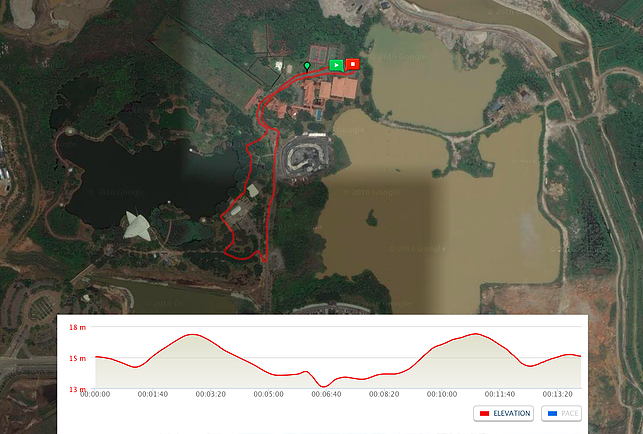Viewport: 643px width, 434px height.
Task: Click the second elevation peak near 00:11:00
Action: click(x=475, y=334)
